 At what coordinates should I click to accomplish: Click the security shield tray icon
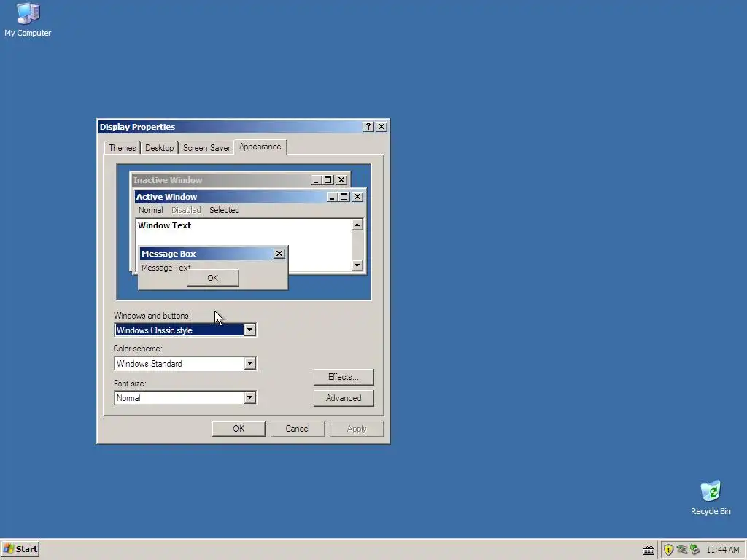click(668, 550)
